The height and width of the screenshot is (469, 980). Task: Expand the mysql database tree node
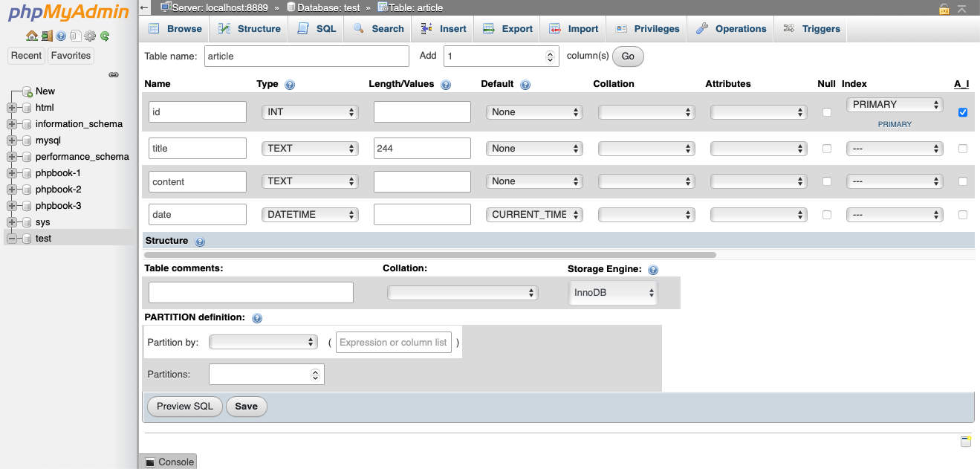click(11, 140)
